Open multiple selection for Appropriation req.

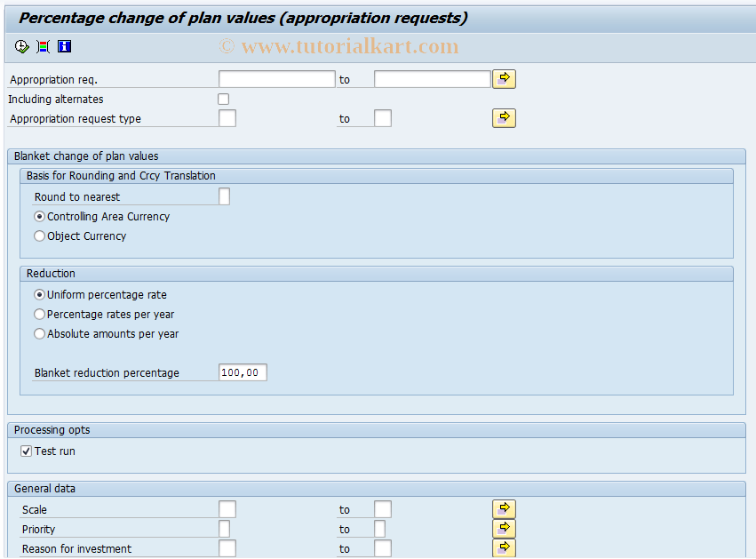point(504,78)
